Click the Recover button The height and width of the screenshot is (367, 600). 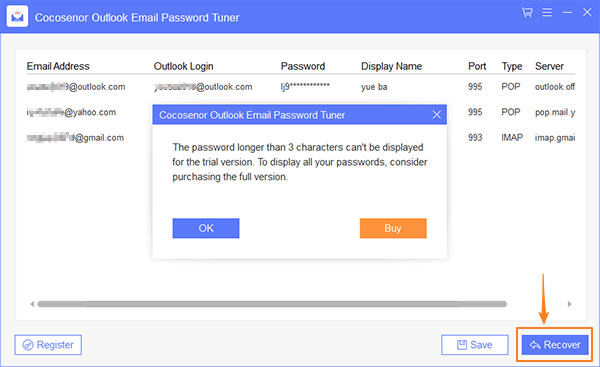tap(555, 345)
